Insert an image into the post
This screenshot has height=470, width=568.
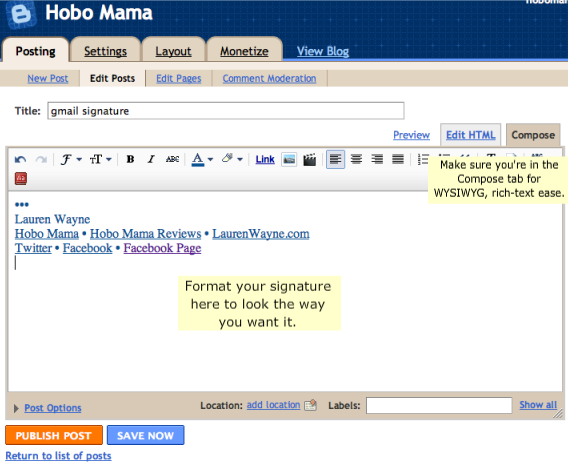coord(289,159)
